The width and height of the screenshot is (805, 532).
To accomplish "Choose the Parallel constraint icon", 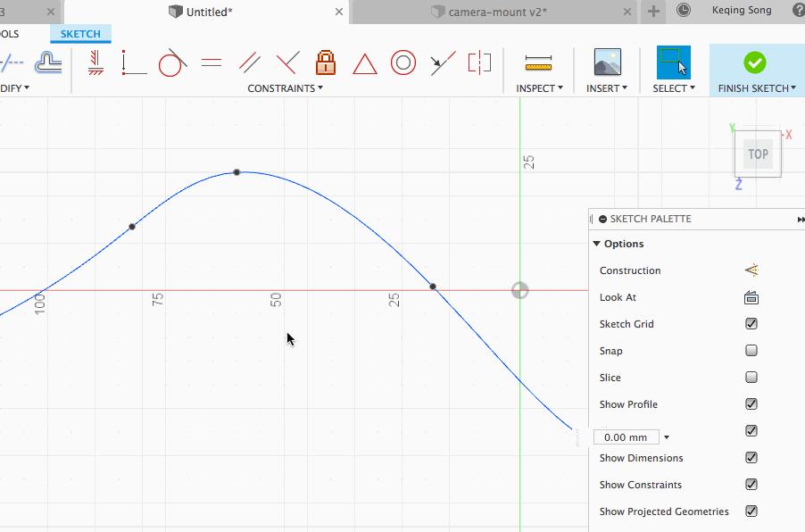I will [x=249, y=62].
